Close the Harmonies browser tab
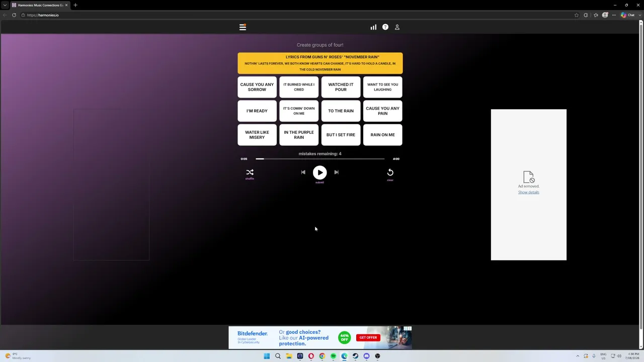Viewport: 644px width, 362px height. click(x=66, y=5)
